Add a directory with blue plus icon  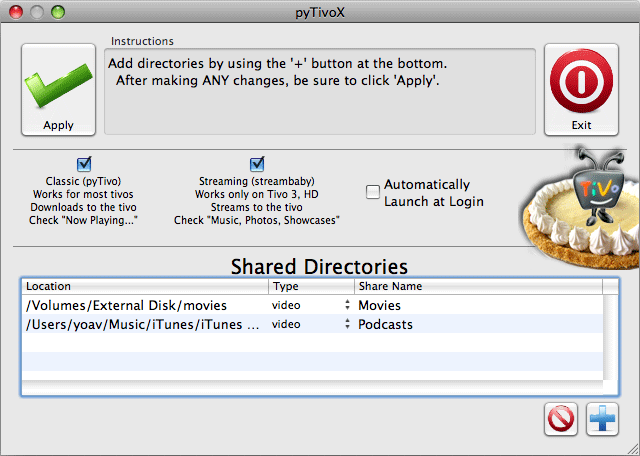602,419
